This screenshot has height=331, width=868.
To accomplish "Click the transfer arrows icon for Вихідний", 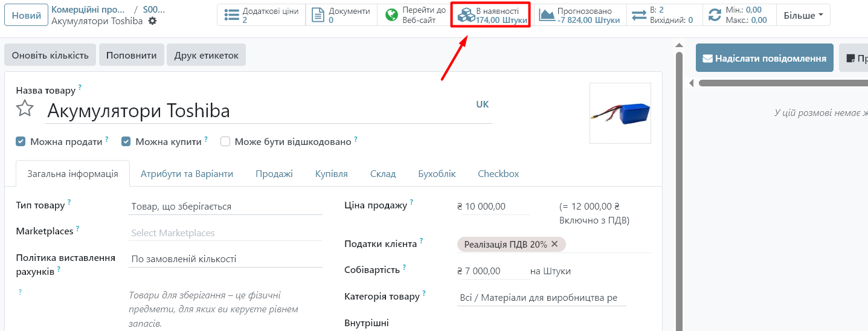I will coord(639,15).
